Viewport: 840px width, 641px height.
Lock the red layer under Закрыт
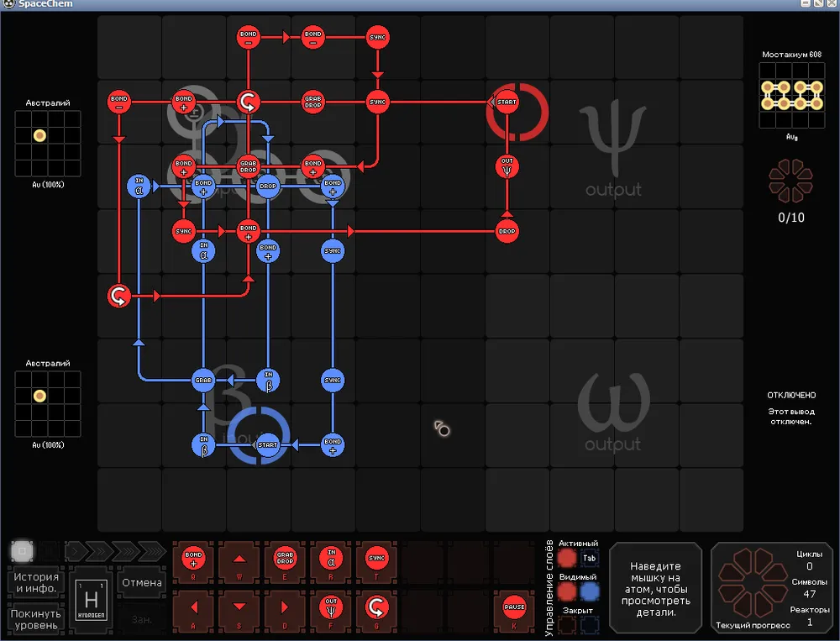(567, 624)
